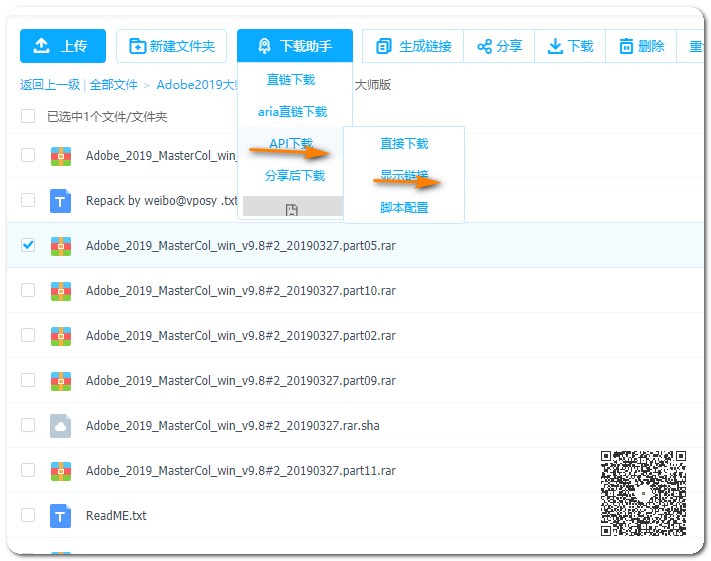Uncheck the part05.rar checkbox

(28, 245)
